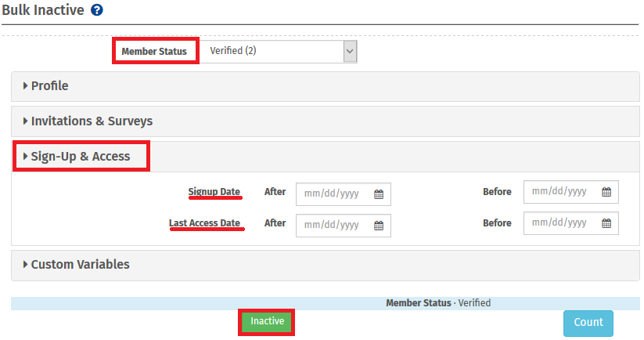644x340 pixels.
Task: Click the Bulk Inactive heading
Action: pos(43,10)
